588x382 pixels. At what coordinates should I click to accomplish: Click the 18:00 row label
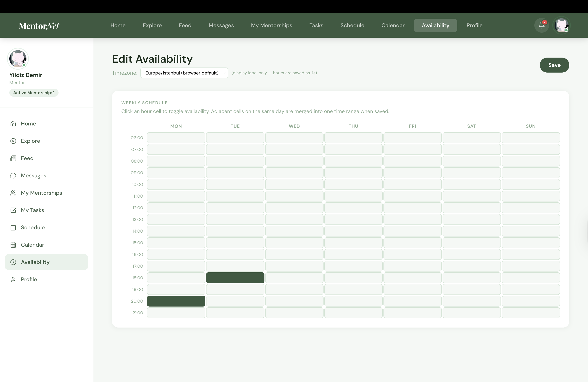tap(138, 278)
